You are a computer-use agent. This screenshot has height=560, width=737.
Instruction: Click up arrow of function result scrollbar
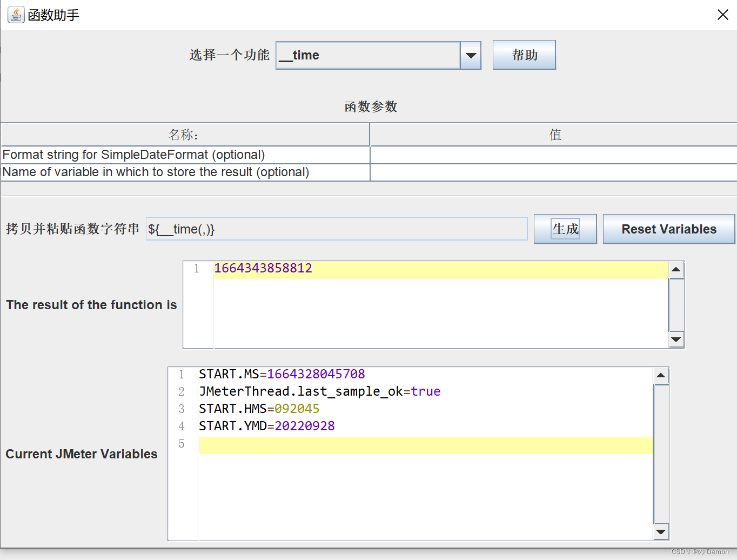click(x=676, y=269)
